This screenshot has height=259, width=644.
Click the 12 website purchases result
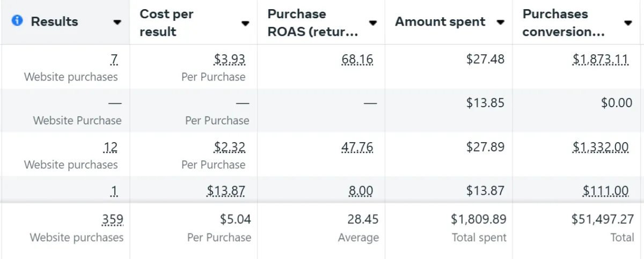pos(111,147)
